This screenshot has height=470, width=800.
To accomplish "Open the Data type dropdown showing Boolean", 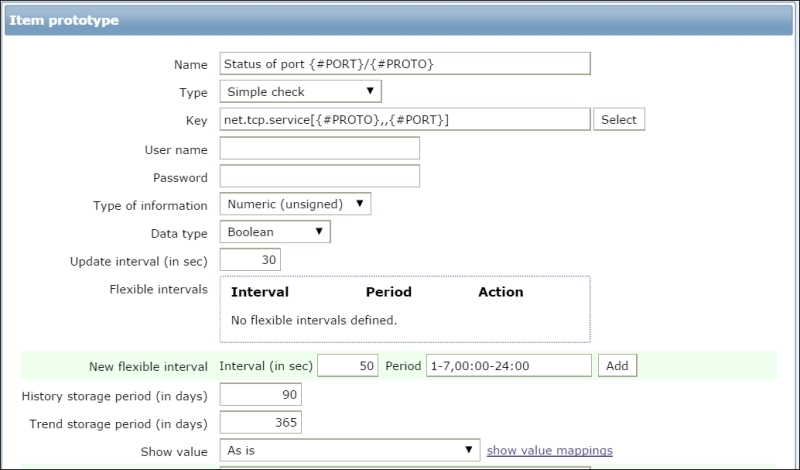I will (274, 232).
